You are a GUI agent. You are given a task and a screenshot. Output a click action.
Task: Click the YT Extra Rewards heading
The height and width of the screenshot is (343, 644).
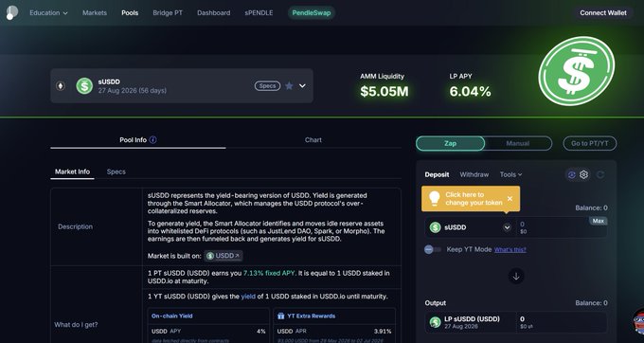311,316
